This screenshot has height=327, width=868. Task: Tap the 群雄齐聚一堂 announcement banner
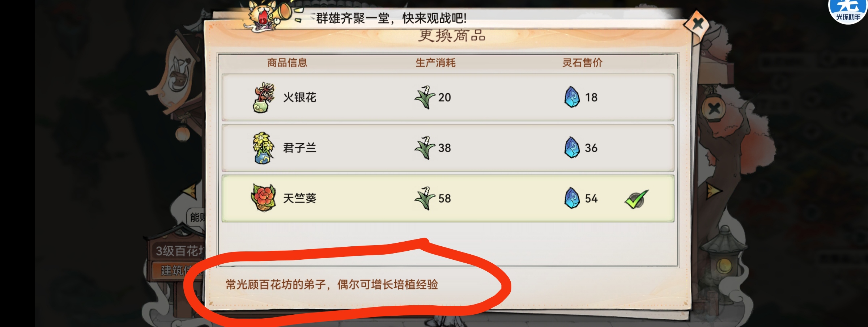(x=391, y=18)
